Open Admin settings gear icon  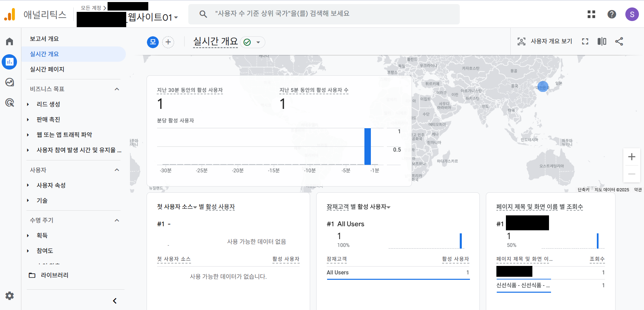click(10, 296)
